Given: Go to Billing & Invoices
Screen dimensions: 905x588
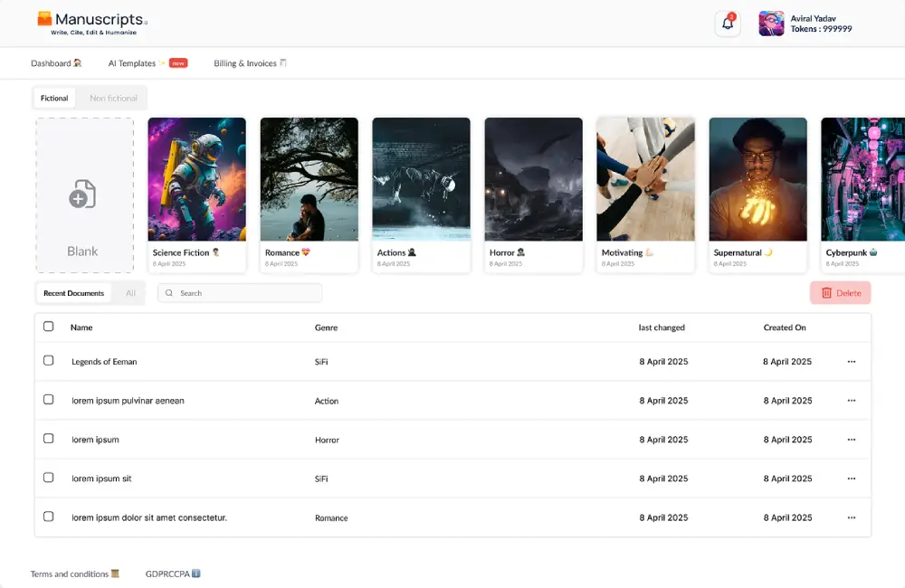Looking at the screenshot, I should click(x=245, y=63).
